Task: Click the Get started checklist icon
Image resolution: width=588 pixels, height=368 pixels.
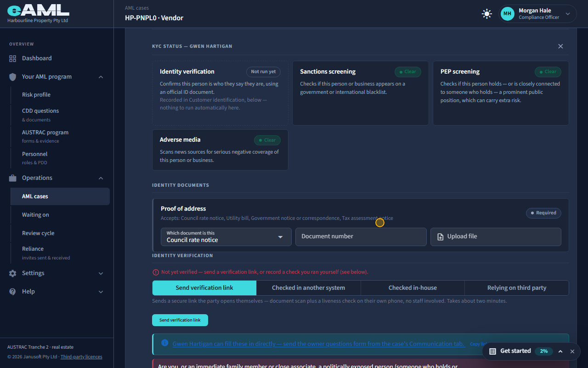Action: (492, 351)
